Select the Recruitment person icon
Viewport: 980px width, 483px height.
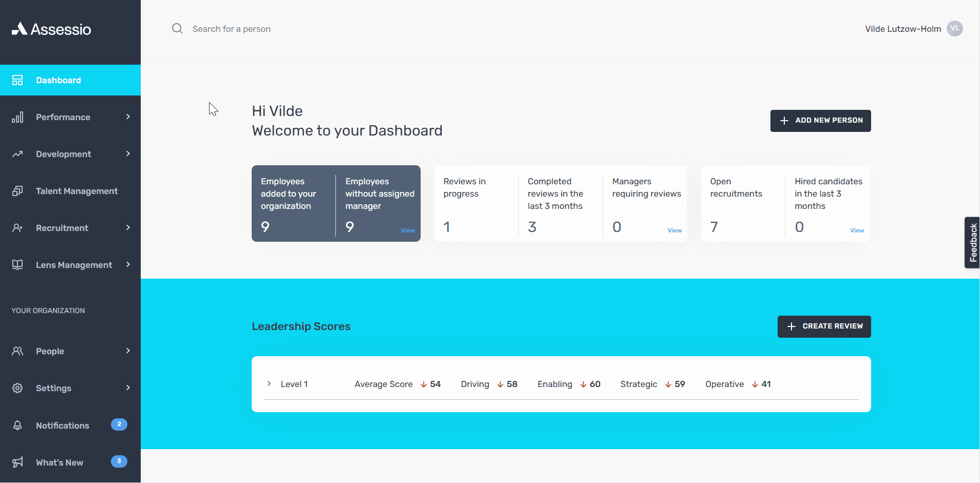coord(17,228)
